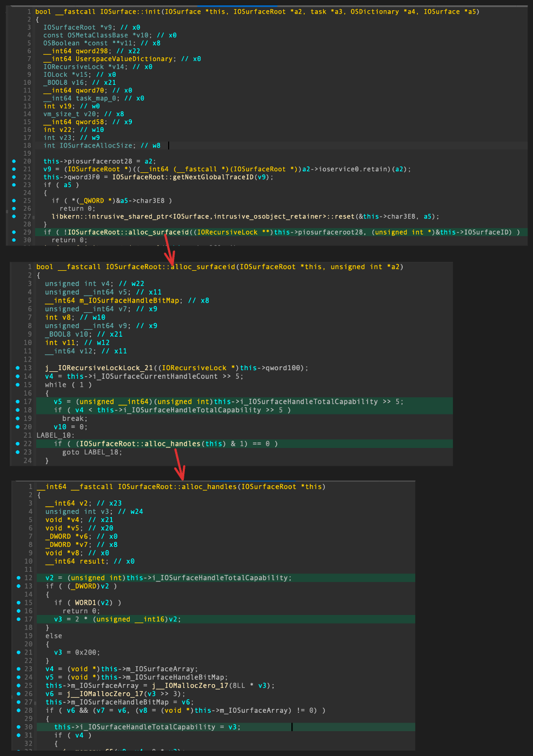
Task: Toggle breakpoint dot on line 27 of IOSurface::init
Action: (x=14, y=216)
